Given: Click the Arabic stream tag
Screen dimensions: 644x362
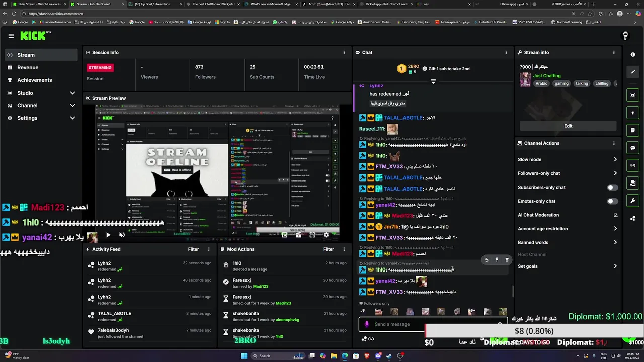Looking at the screenshot, I should click(x=541, y=83).
